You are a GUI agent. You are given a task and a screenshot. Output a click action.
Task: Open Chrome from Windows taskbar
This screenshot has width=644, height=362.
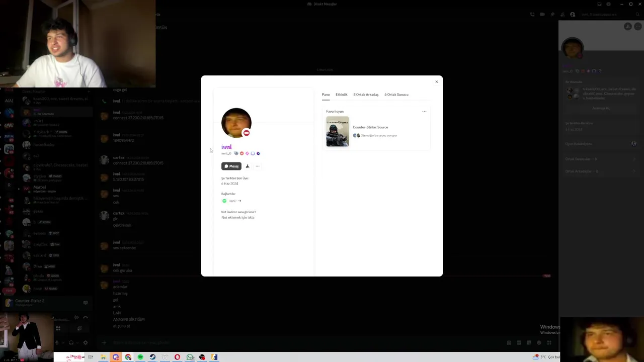coord(128,357)
